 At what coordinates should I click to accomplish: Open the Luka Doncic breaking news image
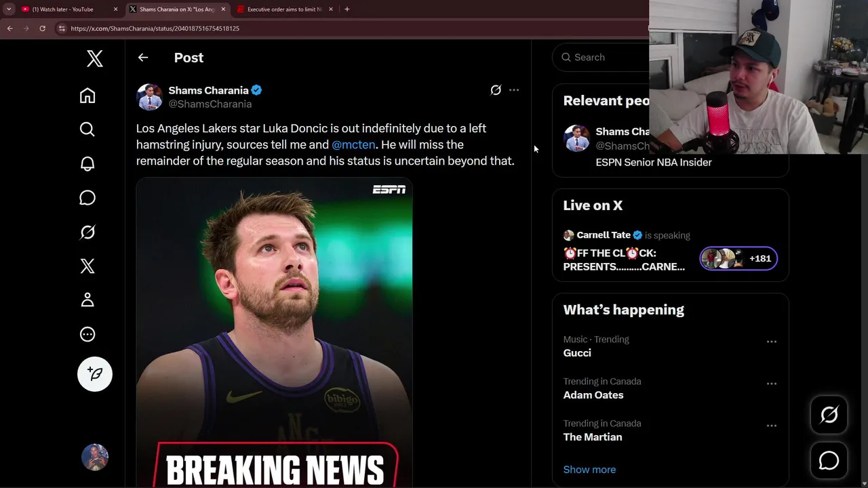274,332
